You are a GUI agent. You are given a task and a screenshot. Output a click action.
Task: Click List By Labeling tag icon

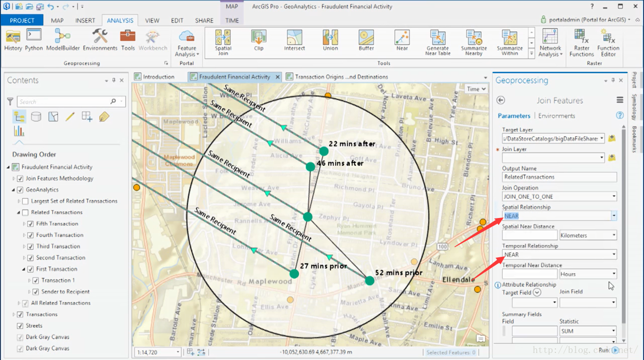coord(104,117)
